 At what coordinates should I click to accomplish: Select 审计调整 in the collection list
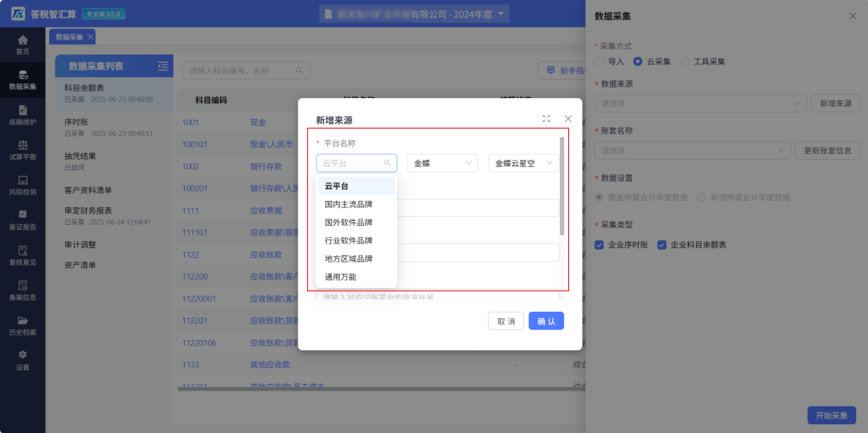click(115, 244)
